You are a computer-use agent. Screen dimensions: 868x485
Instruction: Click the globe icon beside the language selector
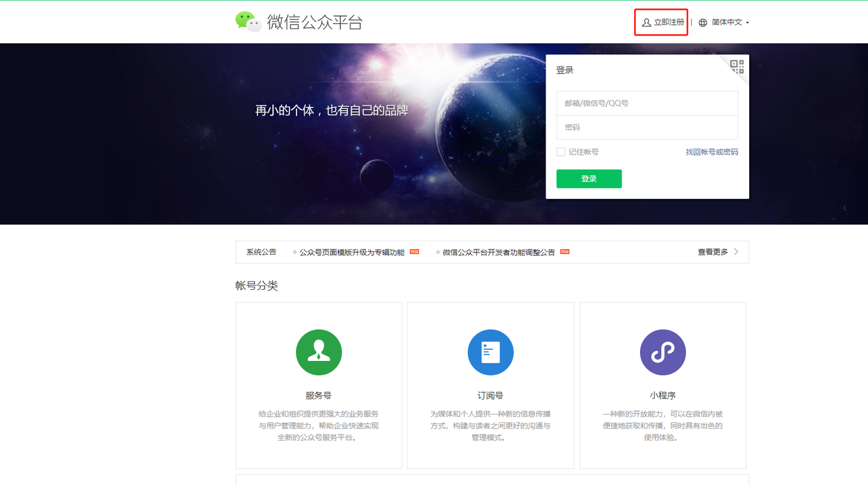(x=702, y=22)
